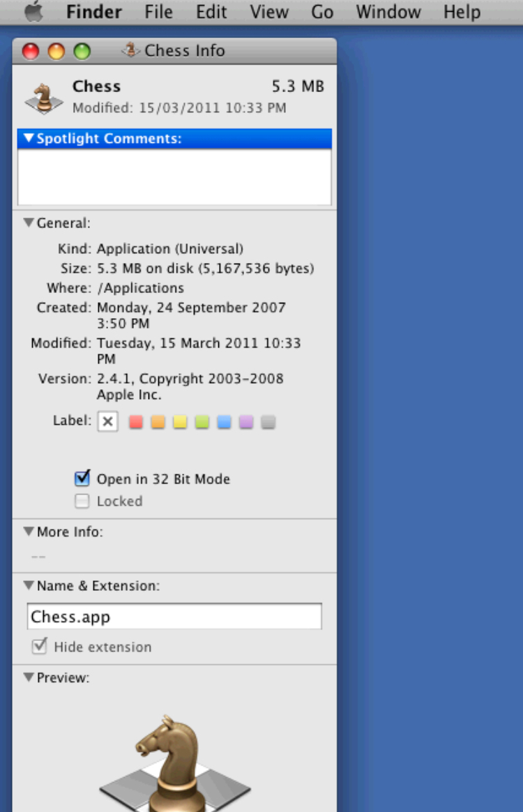523x812 pixels.
Task: Click the Created date Monday, 24 September 2007
Action: click(191, 308)
